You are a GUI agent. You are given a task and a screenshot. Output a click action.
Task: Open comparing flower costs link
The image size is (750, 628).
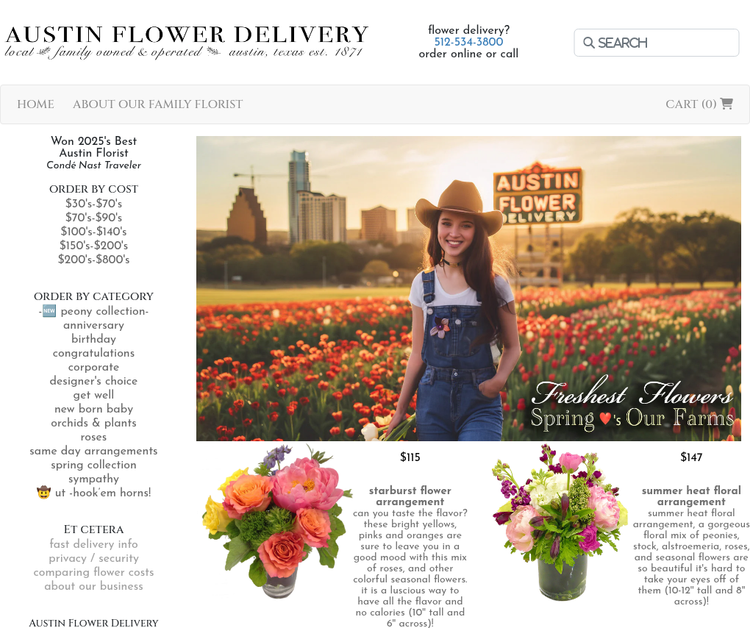coord(94,572)
